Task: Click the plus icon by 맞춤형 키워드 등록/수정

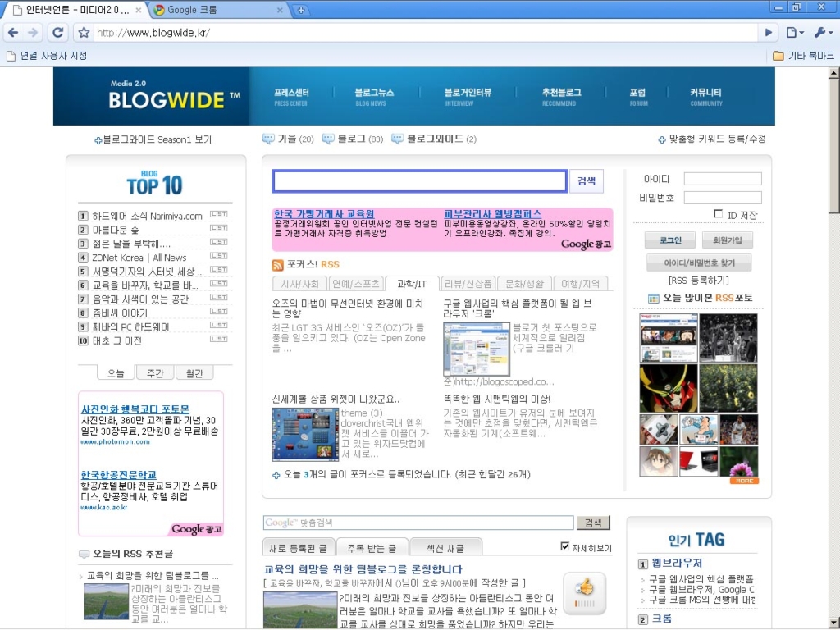Action: click(662, 139)
